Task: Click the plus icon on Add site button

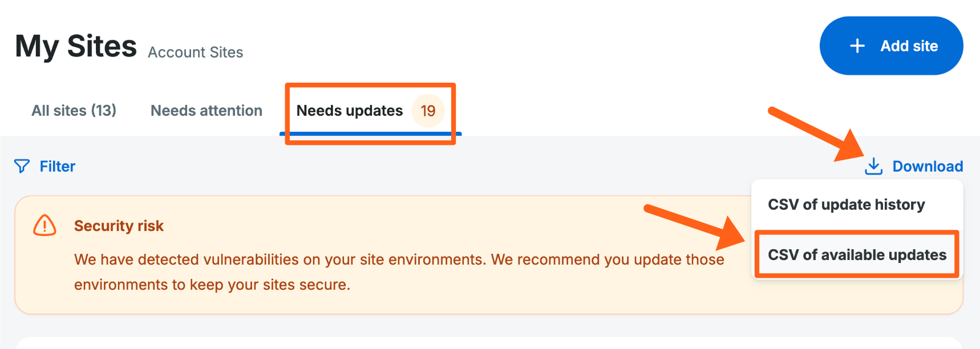Action: pyautogui.click(x=856, y=46)
